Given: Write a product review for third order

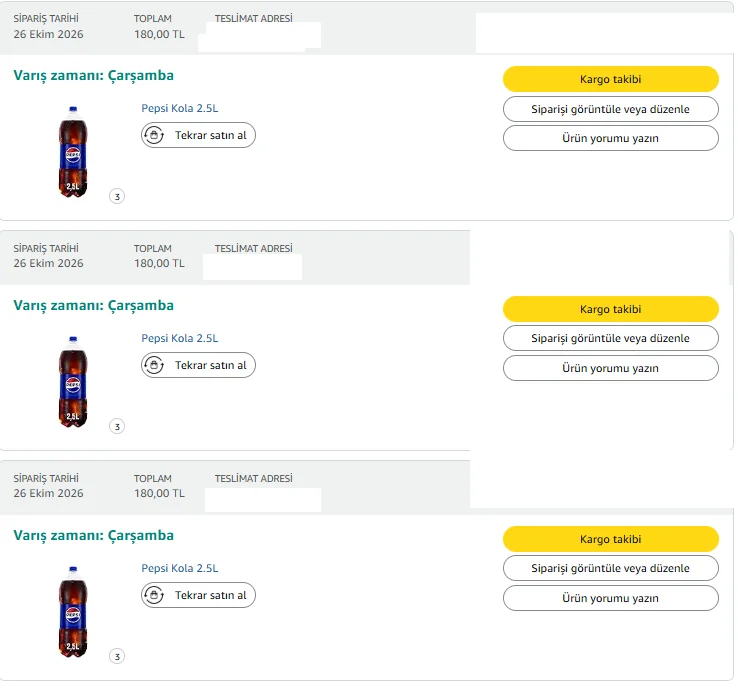Looking at the screenshot, I should tap(610, 599).
